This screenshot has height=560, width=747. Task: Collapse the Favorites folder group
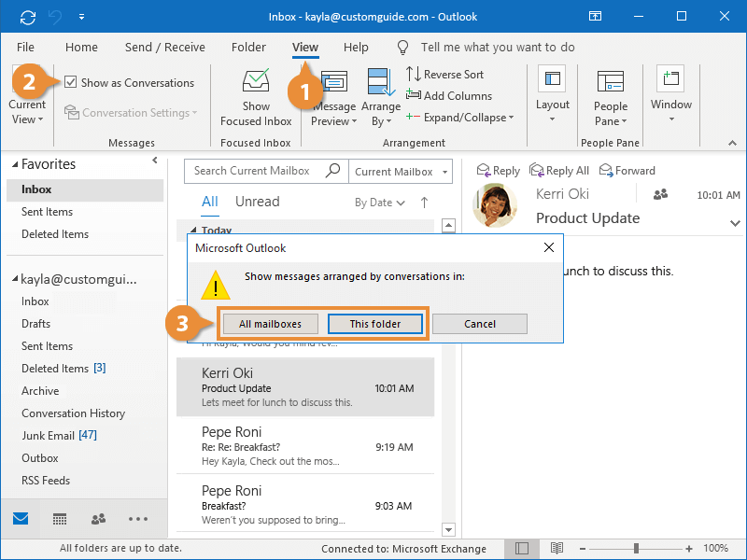coord(14,164)
